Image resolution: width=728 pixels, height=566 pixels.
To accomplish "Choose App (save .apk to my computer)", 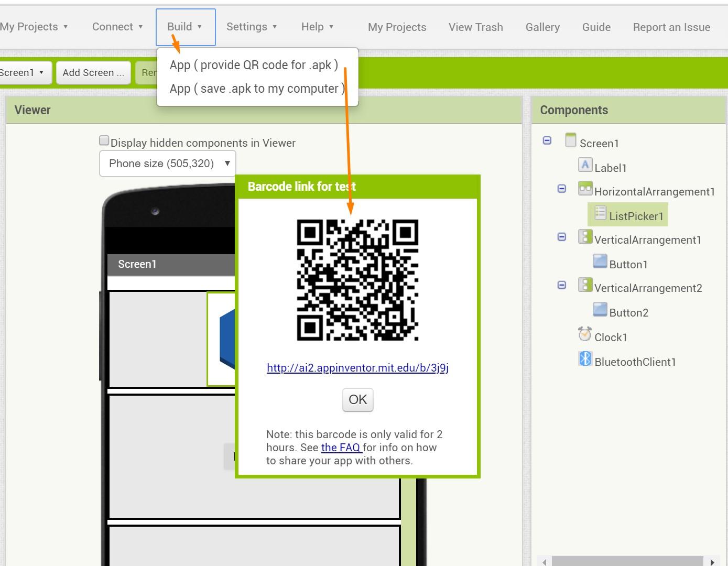I will click(x=257, y=89).
